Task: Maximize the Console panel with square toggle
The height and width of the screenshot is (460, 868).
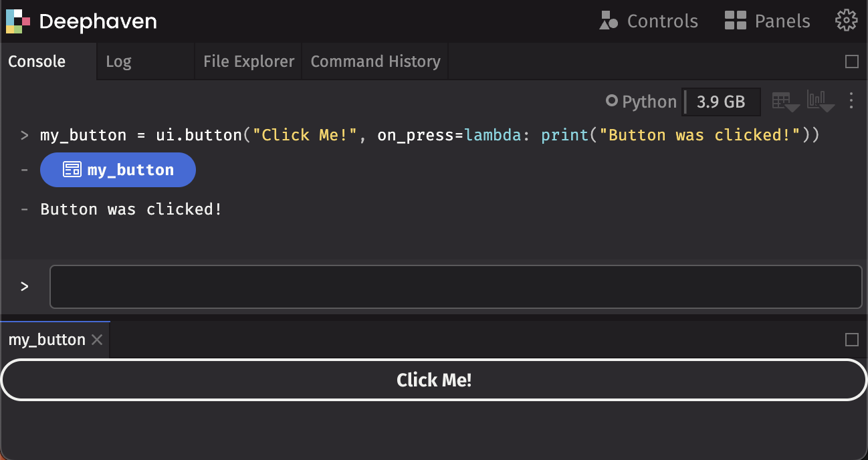Action: click(851, 61)
